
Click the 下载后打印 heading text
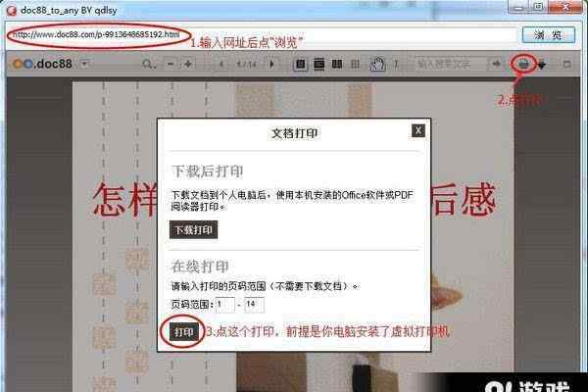(208, 171)
